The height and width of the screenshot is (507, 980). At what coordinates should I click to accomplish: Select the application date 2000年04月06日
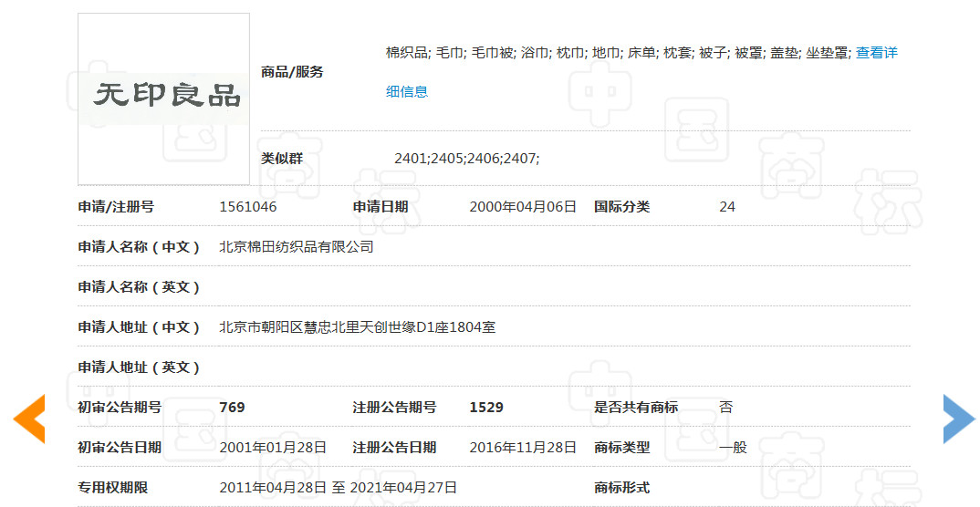[x=523, y=207]
